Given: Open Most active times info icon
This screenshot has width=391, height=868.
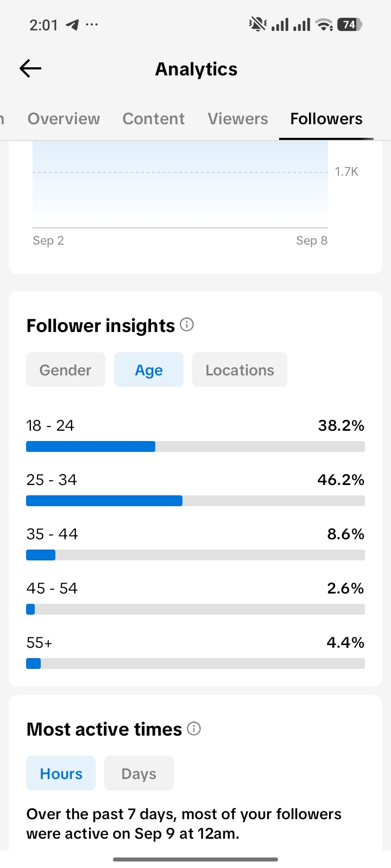Looking at the screenshot, I should [x=194, y=729].
